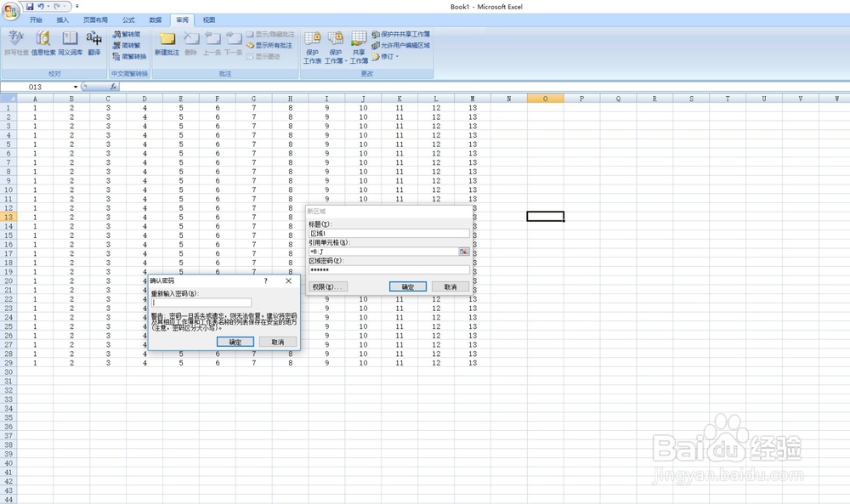The height and width of the screenshot is (504, 850).
Task: Open 同义词库 thesaurus
Action: (x=71, y=42)
